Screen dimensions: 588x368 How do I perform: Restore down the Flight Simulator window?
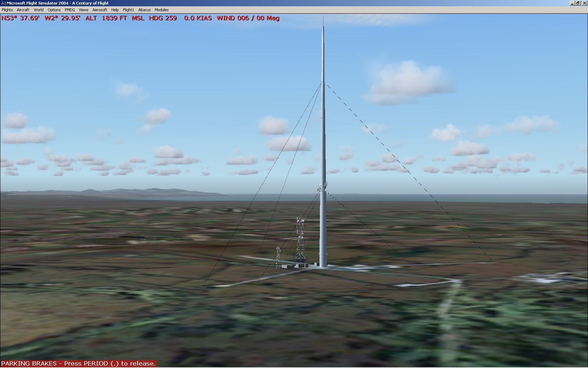click(577, 3)
